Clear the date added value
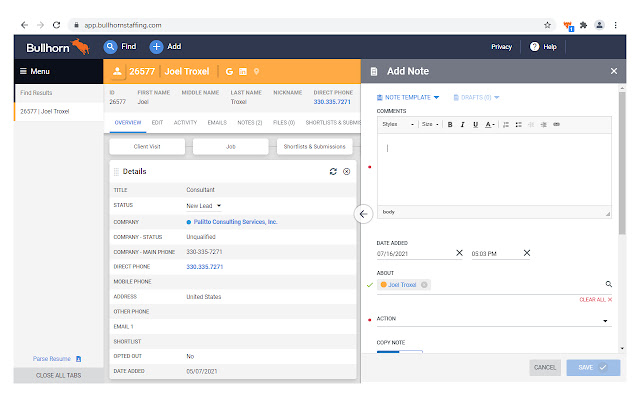The image size is (640, 400). click(x=459, y=253)
